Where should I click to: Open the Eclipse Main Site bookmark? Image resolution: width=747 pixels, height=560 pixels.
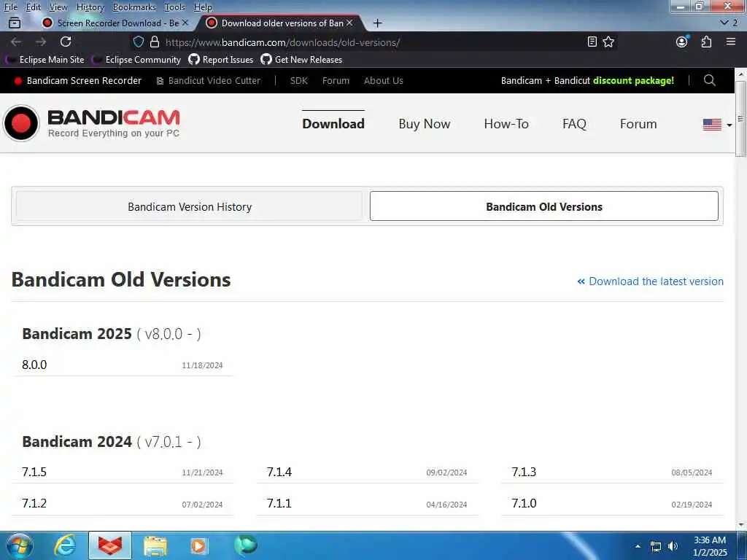pos(45,60)
